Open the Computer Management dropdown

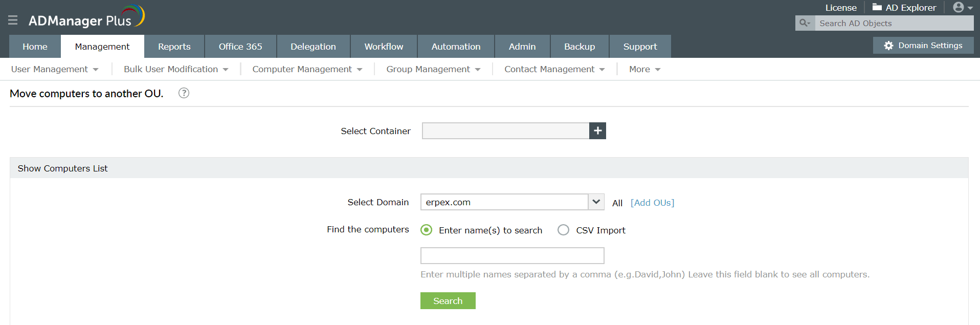[x=307, y=69]
